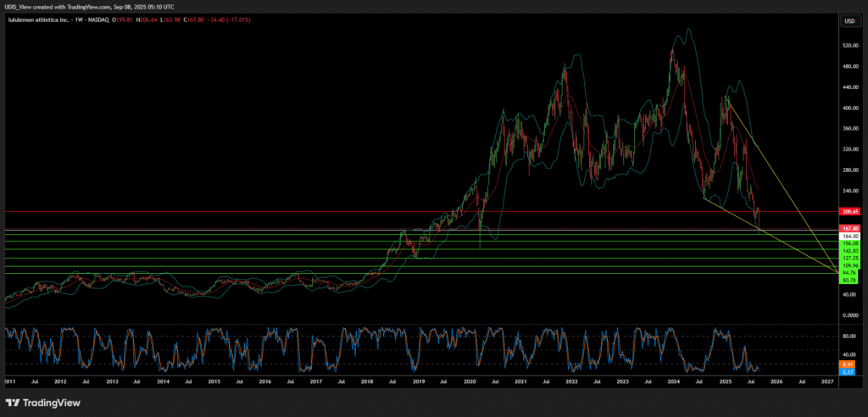This screenshot has height=417, width=868.
Task: Click the green 80.78 price label
Action: [849, 280]
